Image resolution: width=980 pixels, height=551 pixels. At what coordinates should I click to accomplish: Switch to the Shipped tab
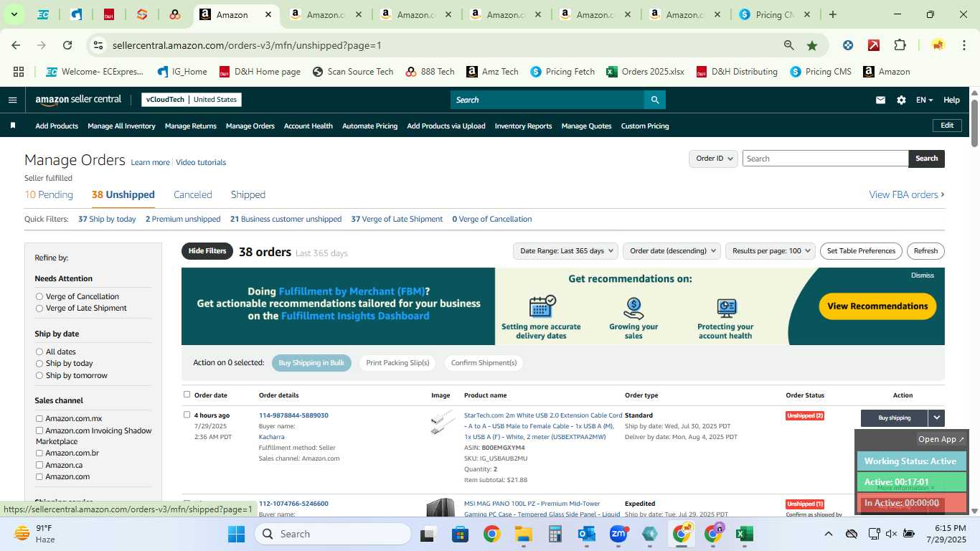(x=248, y=194)
